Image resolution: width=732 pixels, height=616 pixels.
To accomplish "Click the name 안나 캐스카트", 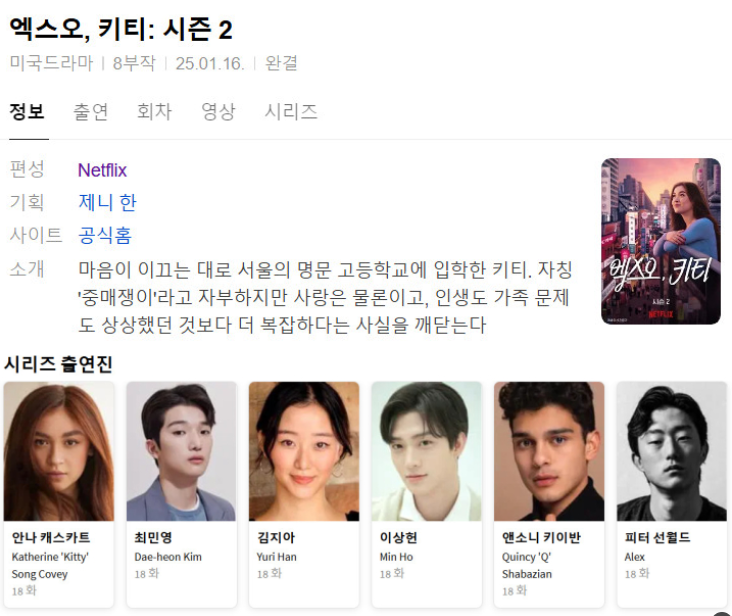I will point(51,538).
